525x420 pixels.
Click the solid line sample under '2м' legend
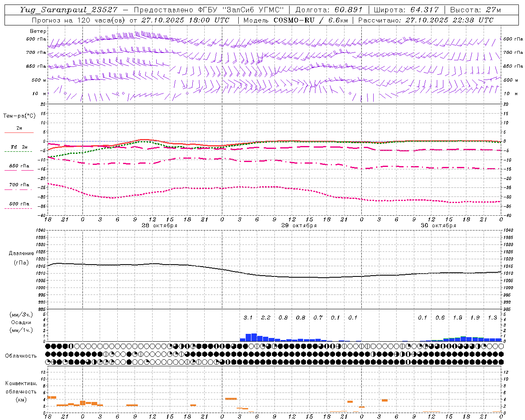click(x=19, y=132)
